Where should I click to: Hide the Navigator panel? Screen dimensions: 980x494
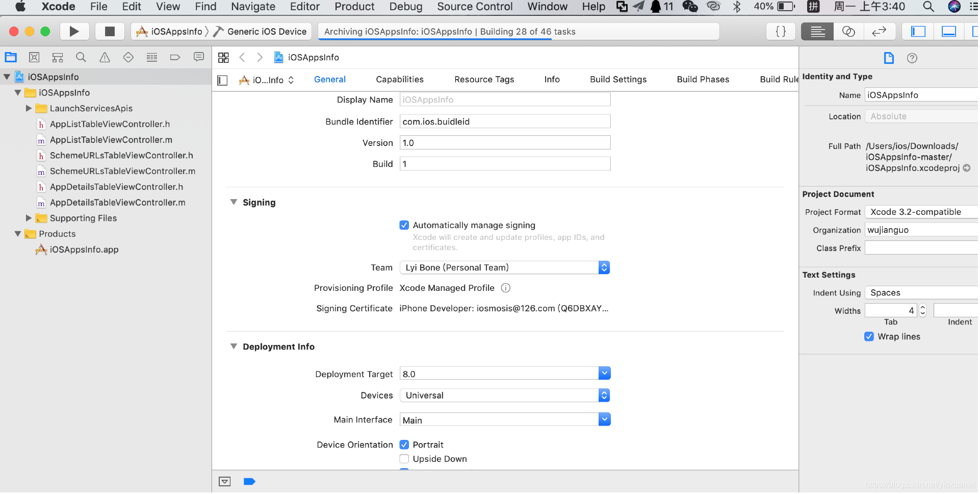(918, 32)
